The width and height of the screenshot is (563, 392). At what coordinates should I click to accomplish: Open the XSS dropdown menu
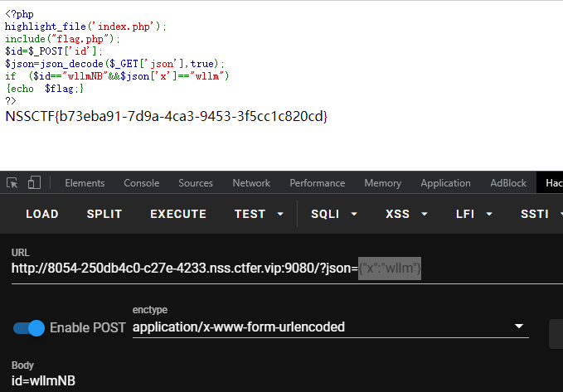[x=406, y=214]
